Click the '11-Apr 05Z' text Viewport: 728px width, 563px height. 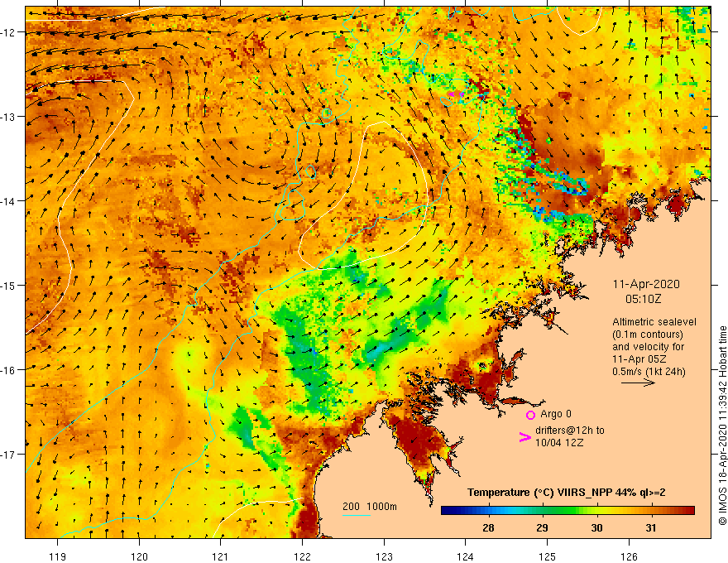tap(639, 359)
